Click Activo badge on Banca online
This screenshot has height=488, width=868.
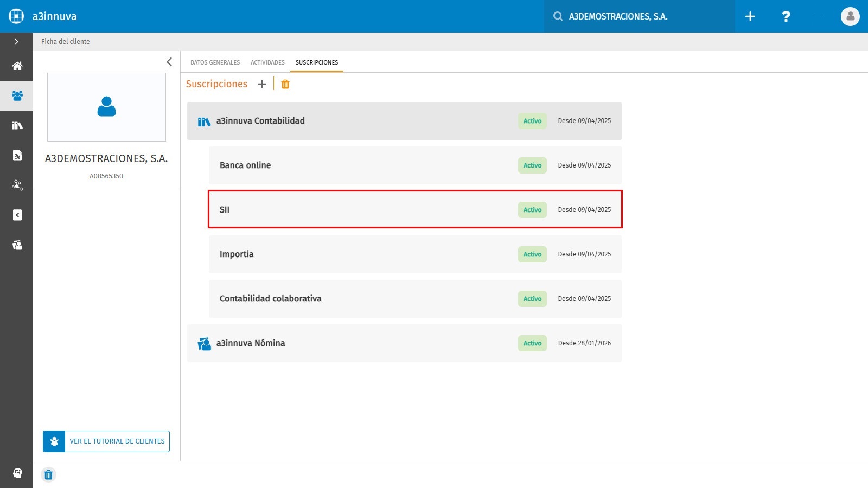tap(532, 165)
